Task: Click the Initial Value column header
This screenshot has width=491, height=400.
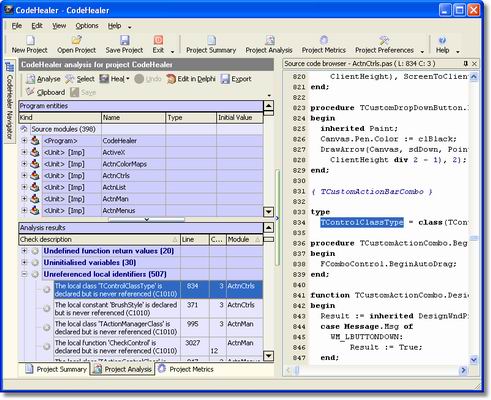Action: (240, 117)
